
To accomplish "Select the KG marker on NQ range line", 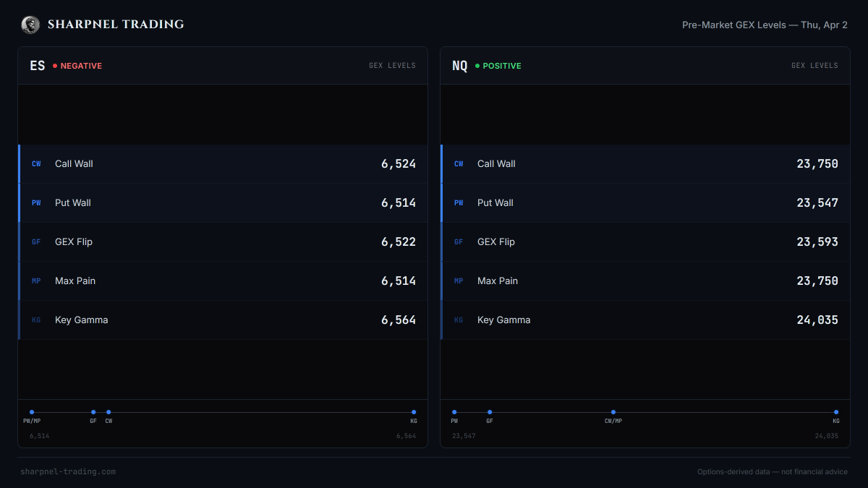I will tap(836, 412).
